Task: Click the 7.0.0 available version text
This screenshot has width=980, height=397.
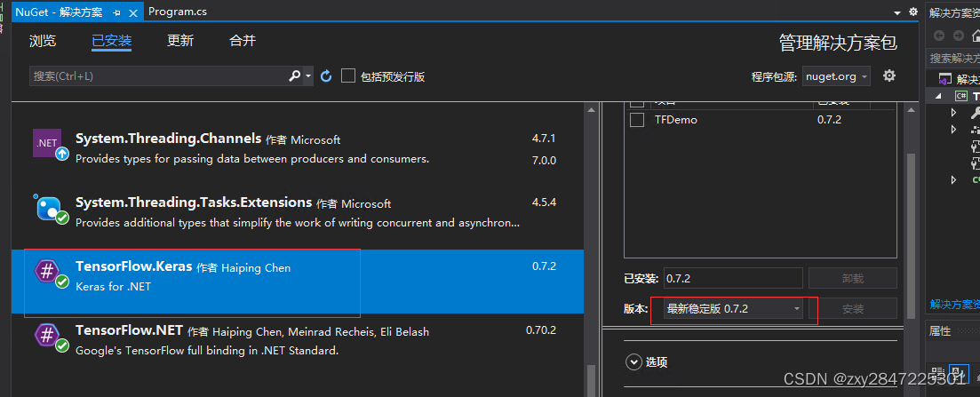Action: click(x=544, y=161)
